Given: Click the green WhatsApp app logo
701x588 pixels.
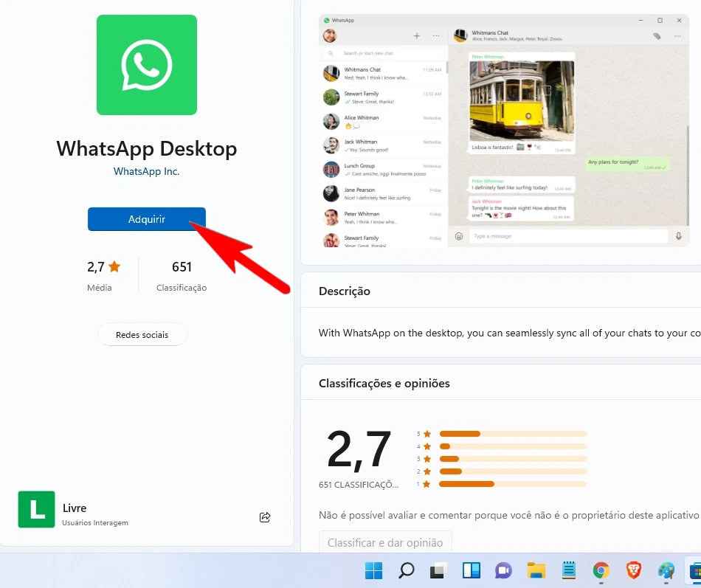Looking at the screenshot, I should coord(147,65).
